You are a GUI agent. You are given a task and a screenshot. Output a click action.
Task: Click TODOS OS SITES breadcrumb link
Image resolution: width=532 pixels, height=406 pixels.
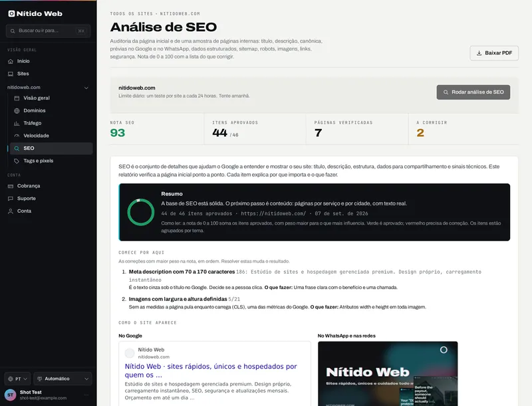131,14
